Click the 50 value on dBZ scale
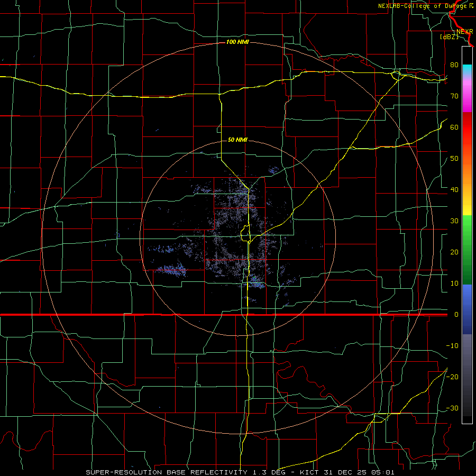 [x=454, y=159]
